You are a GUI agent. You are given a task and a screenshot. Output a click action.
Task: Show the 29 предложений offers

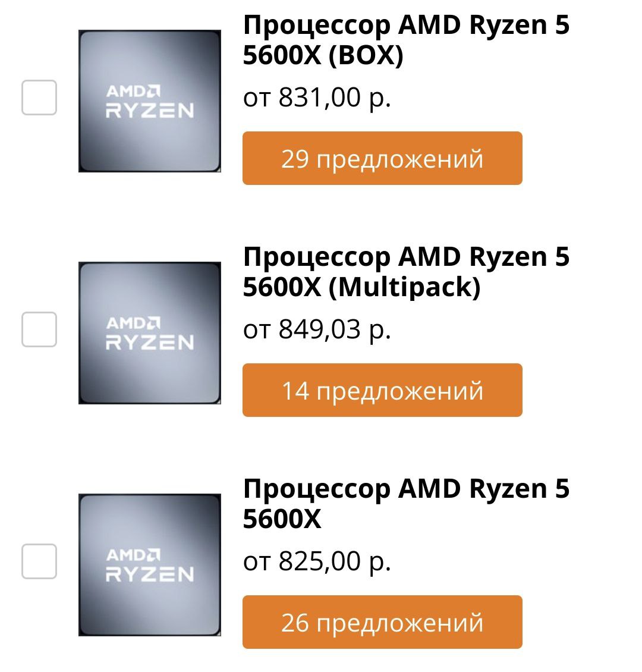click(x=382, y=158)
